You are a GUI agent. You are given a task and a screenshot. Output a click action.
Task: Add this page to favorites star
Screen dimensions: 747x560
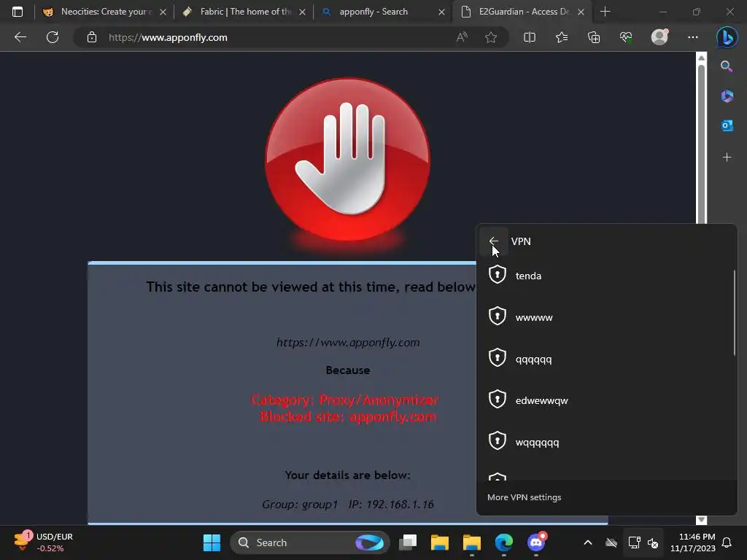pos(491,37)
